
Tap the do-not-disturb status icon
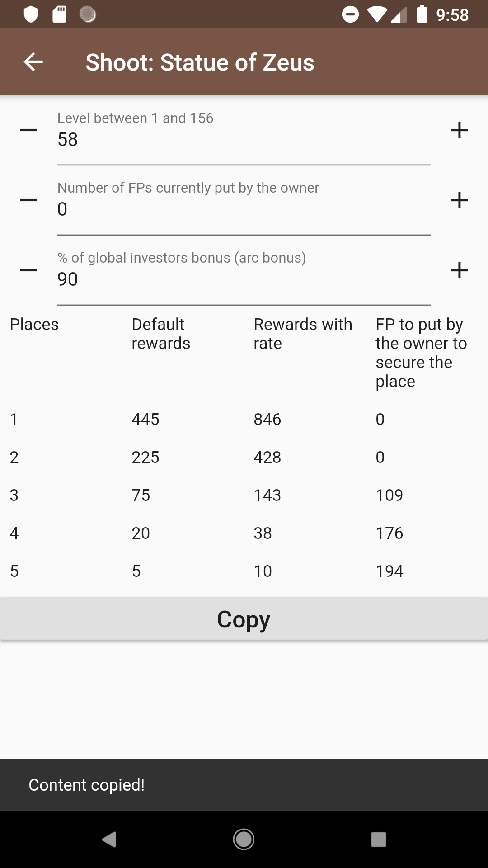point(350,14)
